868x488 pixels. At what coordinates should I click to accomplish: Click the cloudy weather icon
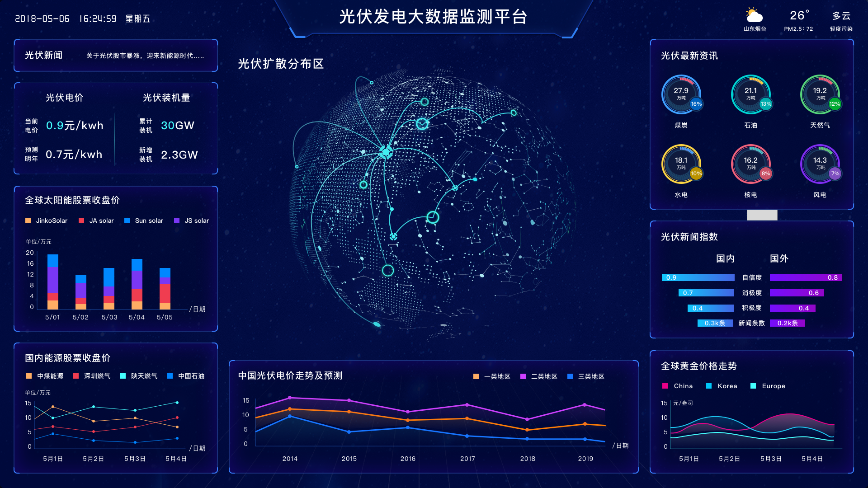click(x=754, y=16)
